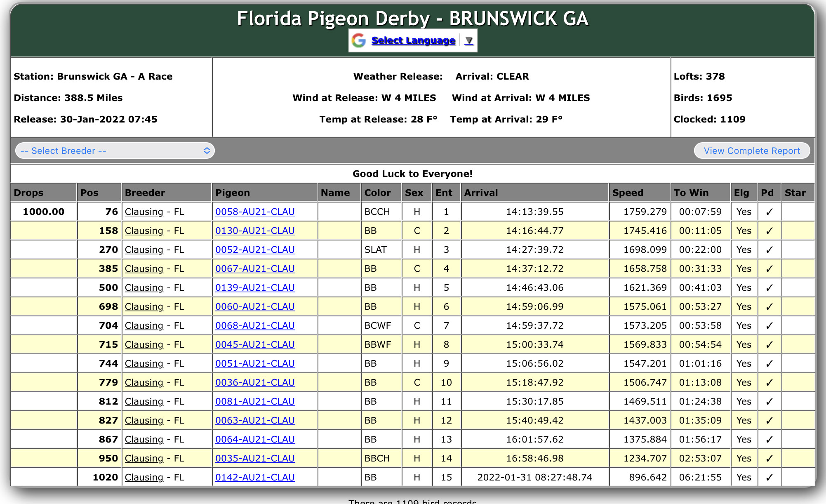Viewport: 826px width, 504px height.
Task: Click Clausing breeder link at position 76
Action: coord(144,212)
